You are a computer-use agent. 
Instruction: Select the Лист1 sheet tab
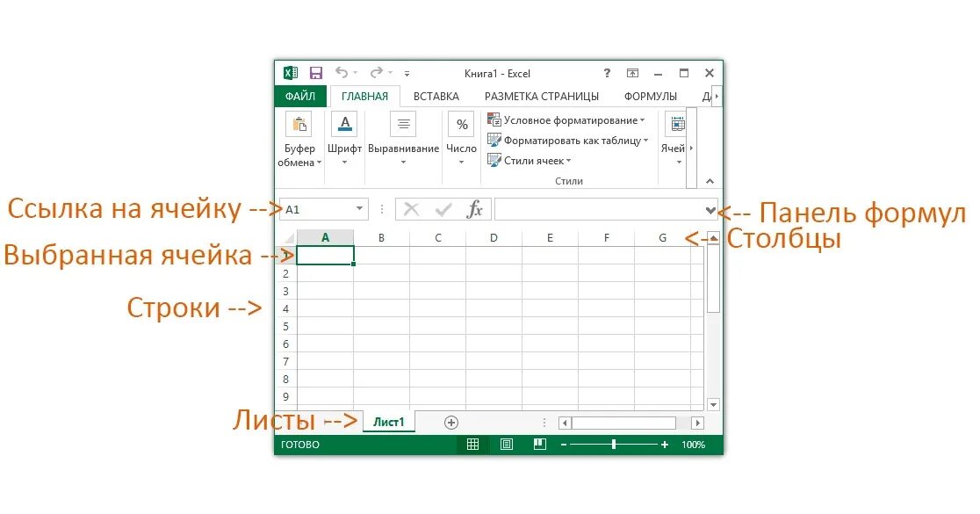[389, 422]
